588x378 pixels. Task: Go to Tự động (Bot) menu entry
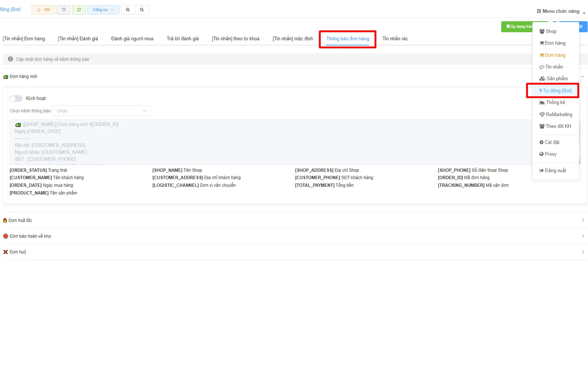(x=555, y=91)
